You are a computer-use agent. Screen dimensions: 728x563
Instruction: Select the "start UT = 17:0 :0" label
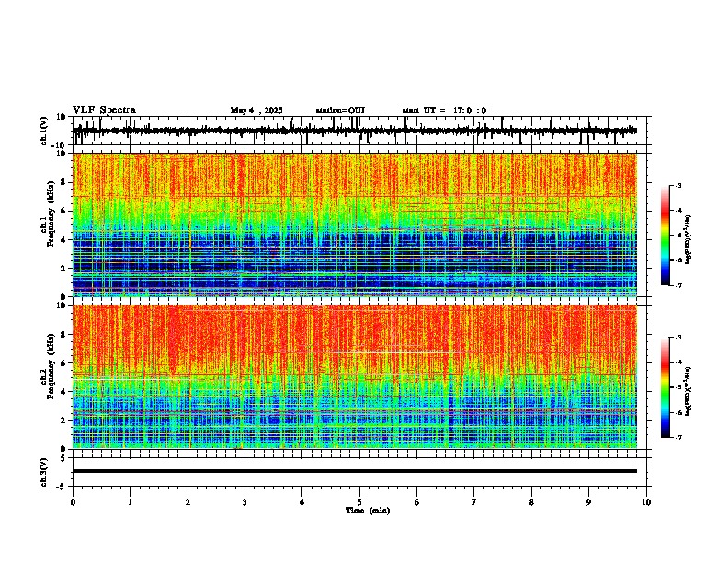click(x=444, y=110)
